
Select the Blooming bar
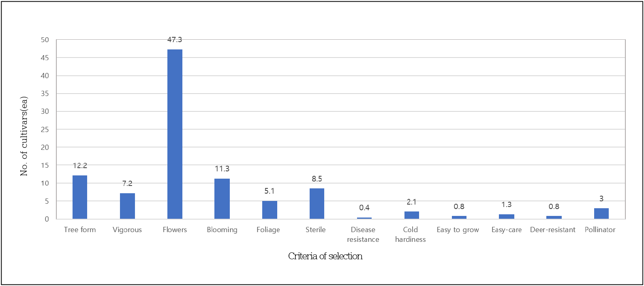[222, 199]
